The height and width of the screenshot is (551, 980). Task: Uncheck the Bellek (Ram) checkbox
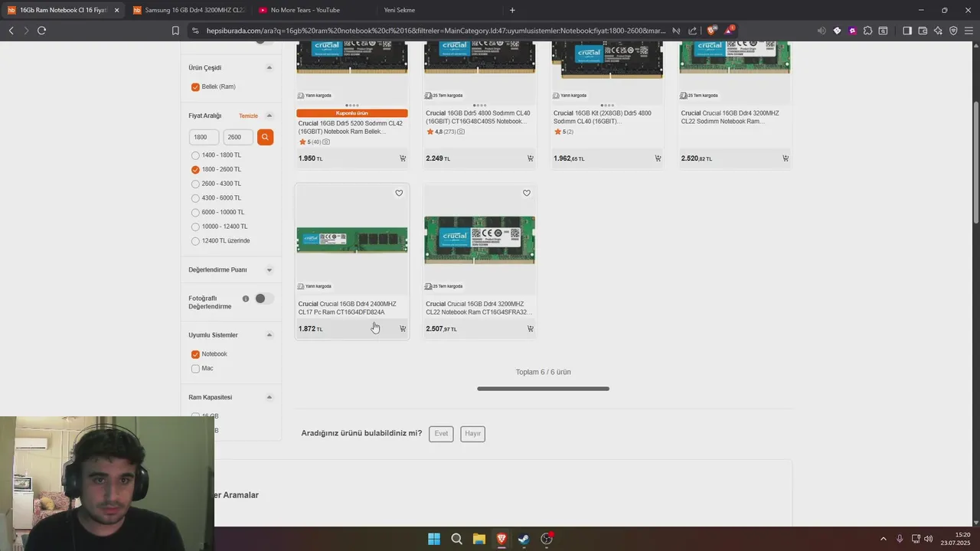click(195, 87)
